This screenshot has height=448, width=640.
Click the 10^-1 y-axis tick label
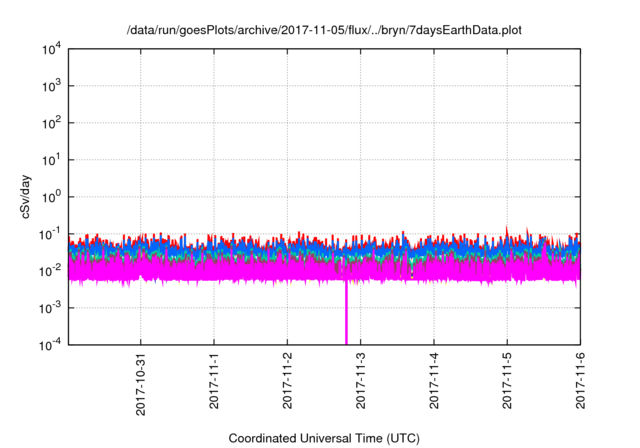pos(51,234)
